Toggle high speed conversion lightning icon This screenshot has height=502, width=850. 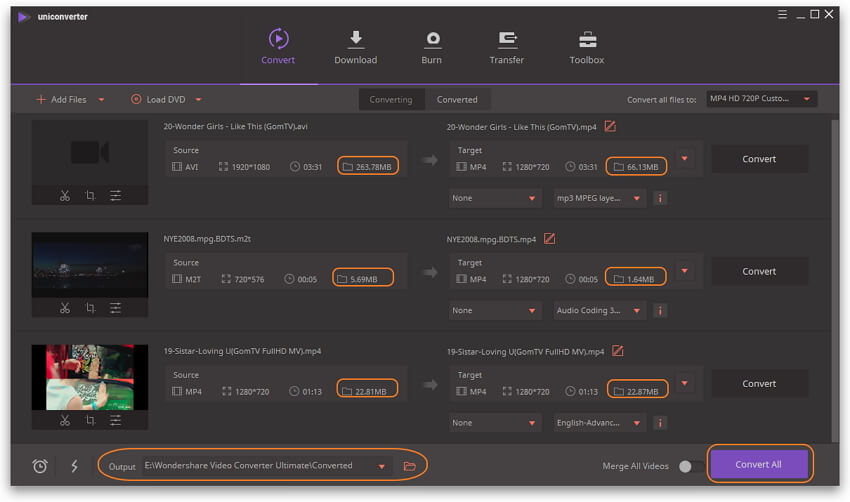tap(74, 466)
